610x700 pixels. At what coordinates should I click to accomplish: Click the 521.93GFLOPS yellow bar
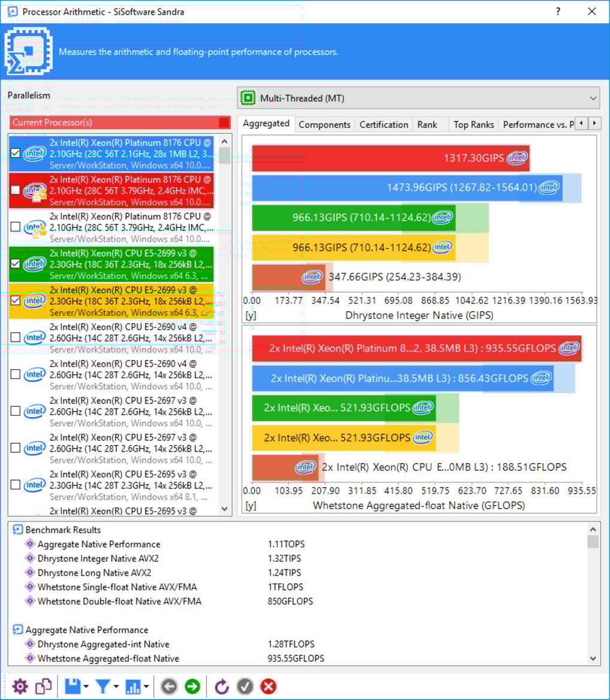(x=344, y=437)
